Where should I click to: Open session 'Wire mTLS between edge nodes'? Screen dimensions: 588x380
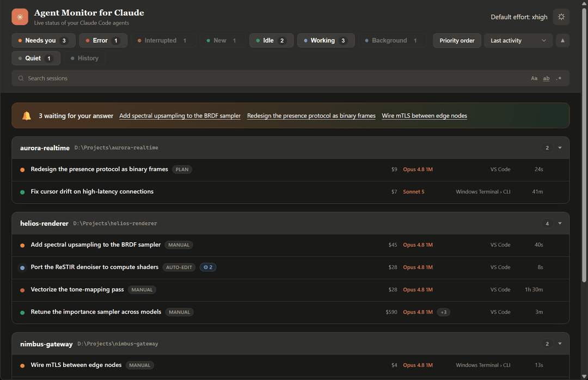coord(291,365)
